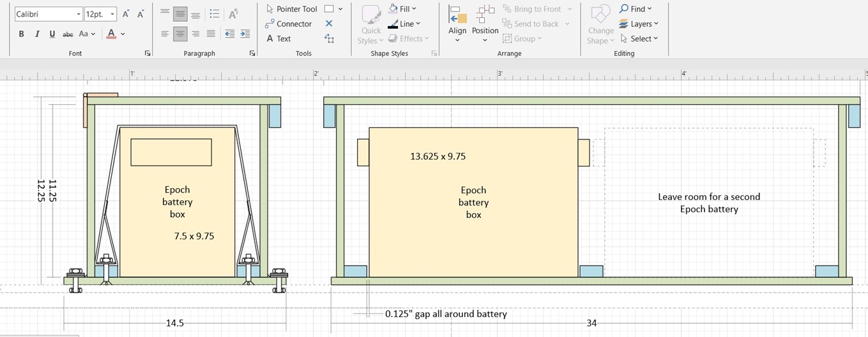
Task: Open the font size dropdown showing 12pt.
Action: (100, 14)
